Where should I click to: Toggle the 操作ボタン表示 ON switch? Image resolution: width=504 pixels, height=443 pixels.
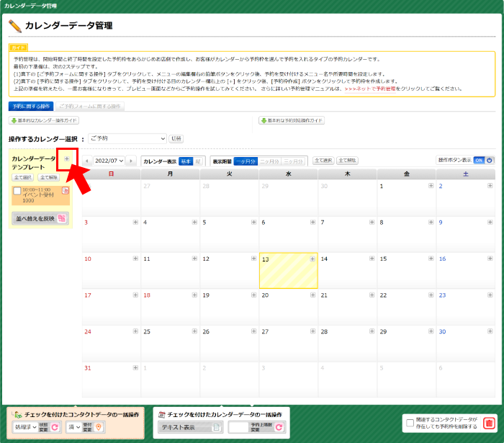click(484, 160)
